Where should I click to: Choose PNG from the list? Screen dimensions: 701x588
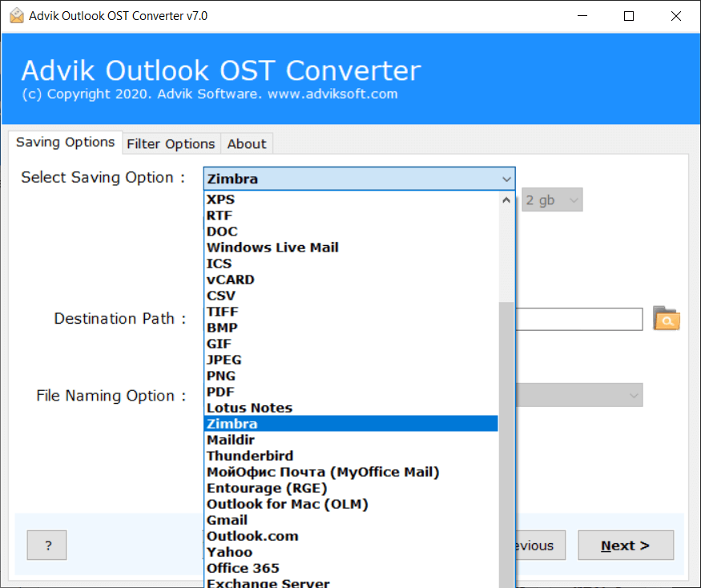coord(351,376)
